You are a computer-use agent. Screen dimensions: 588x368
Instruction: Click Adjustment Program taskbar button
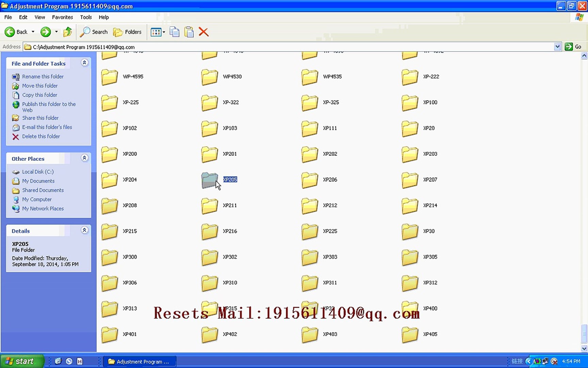(140, 362)
